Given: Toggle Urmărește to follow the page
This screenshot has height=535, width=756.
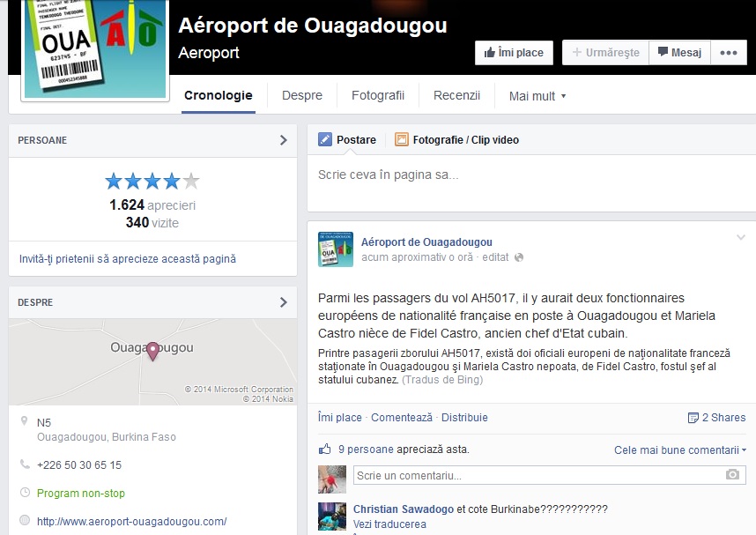Looking at the screenshot, I should (x=605, y=53).
